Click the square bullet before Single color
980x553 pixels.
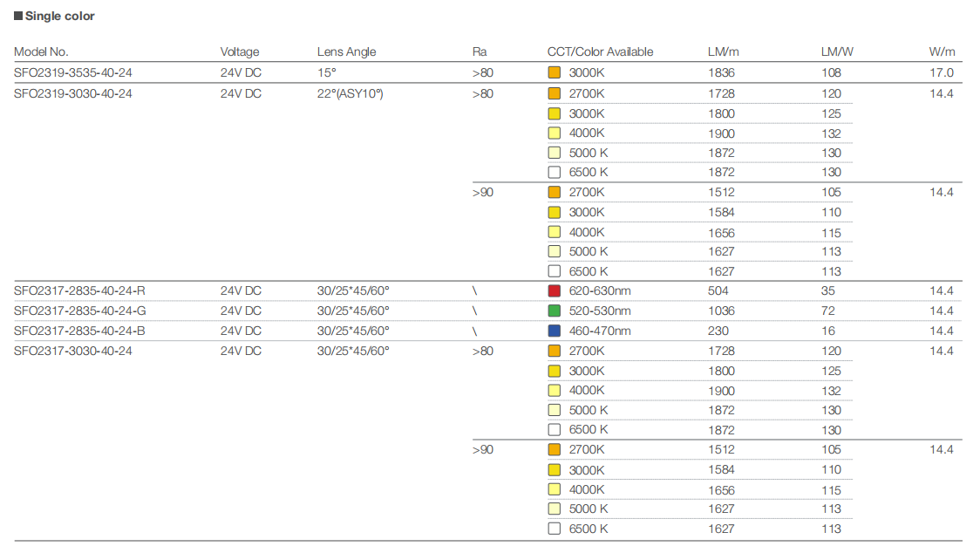(x=18, y=17)
